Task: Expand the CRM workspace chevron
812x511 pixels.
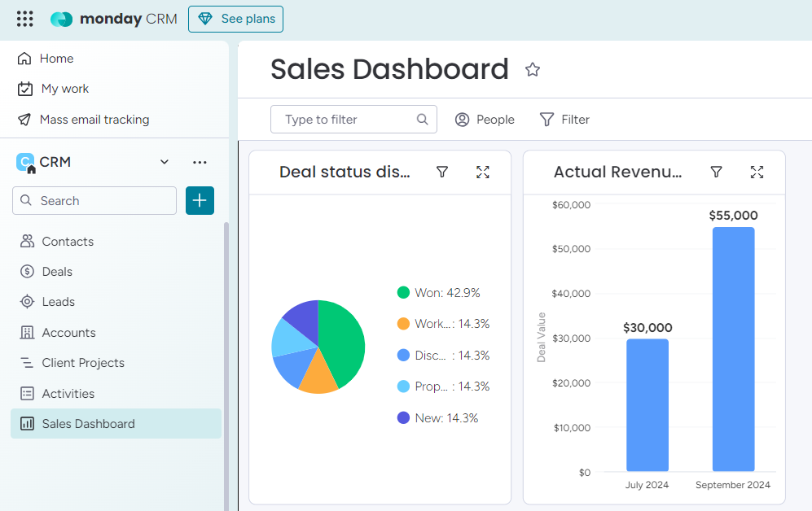Action: tap(164, 162)
